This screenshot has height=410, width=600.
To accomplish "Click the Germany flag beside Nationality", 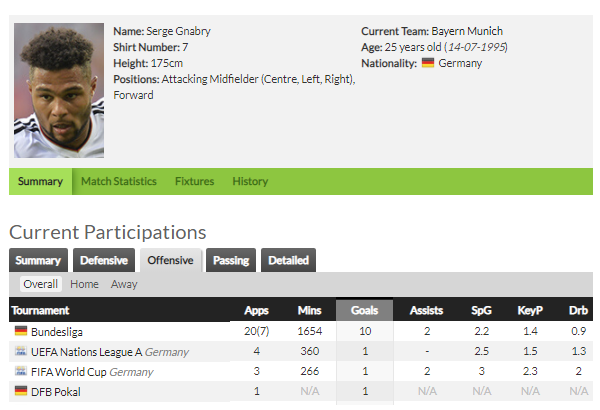I will click(428, 63).
